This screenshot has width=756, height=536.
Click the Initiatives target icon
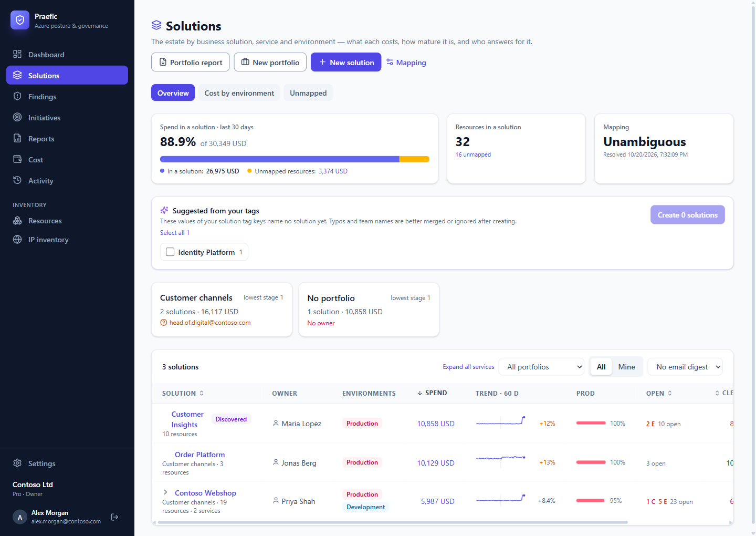point(17,117)
